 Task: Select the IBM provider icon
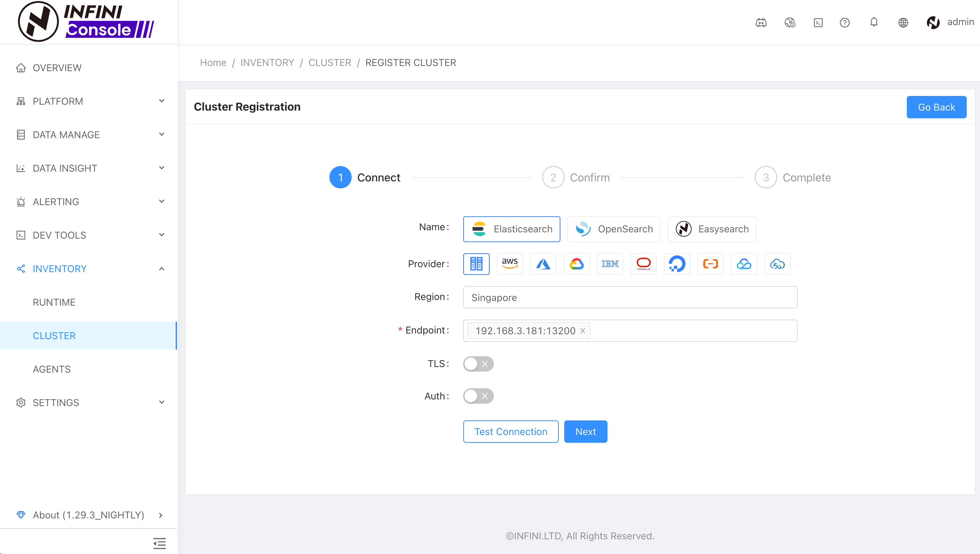pyautogui.click(x=610, y=264)
